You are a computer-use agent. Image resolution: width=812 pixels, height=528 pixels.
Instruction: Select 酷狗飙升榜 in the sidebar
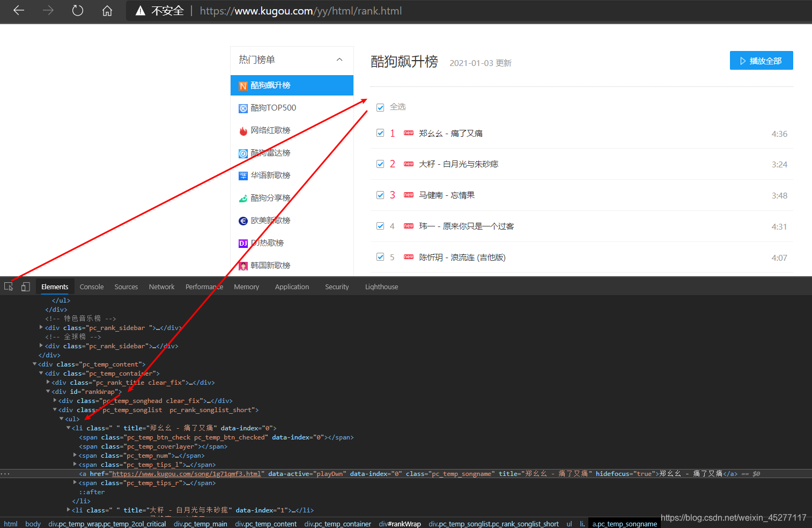pyautogui.click(x=292, y=85)
